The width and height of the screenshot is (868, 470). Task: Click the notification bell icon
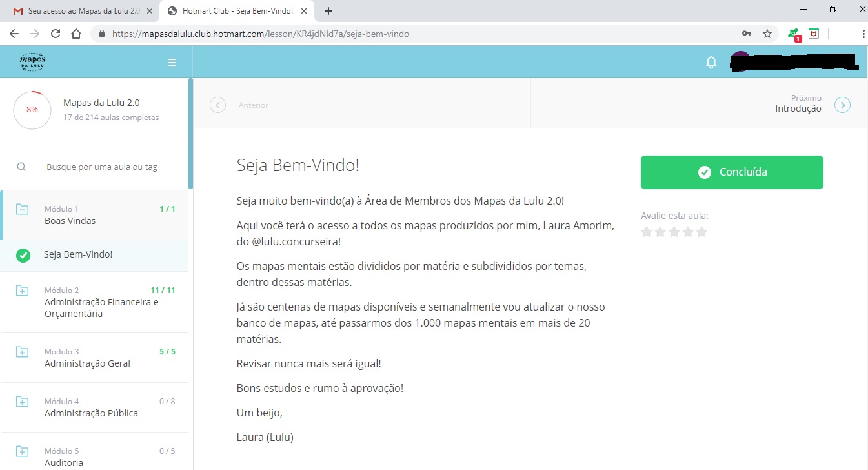point(711,63)
